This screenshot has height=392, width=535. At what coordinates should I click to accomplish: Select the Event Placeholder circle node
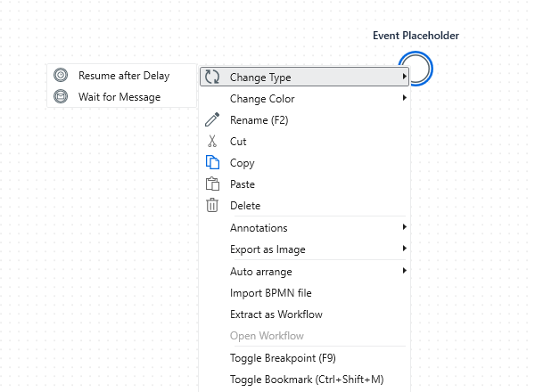click(x=416, y=68)
